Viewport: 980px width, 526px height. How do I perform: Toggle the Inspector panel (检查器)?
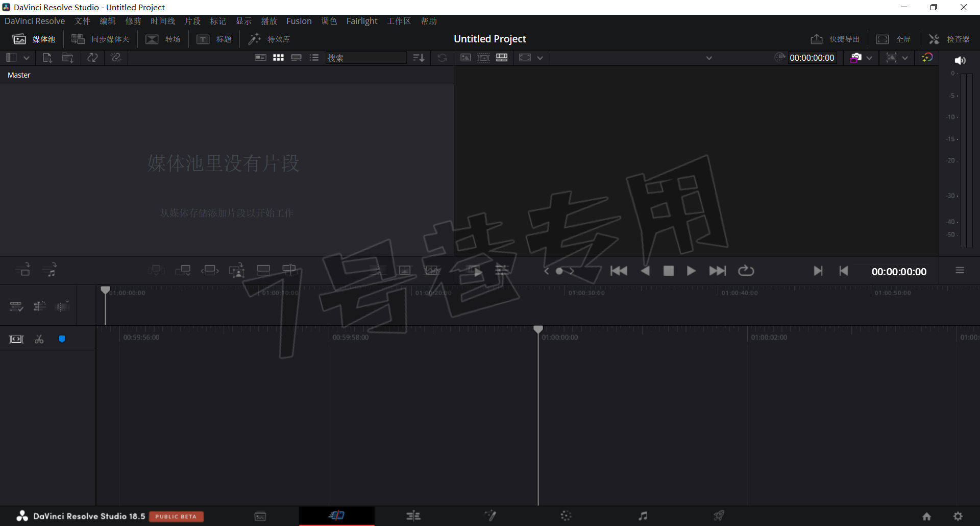[x=949, y=39]
